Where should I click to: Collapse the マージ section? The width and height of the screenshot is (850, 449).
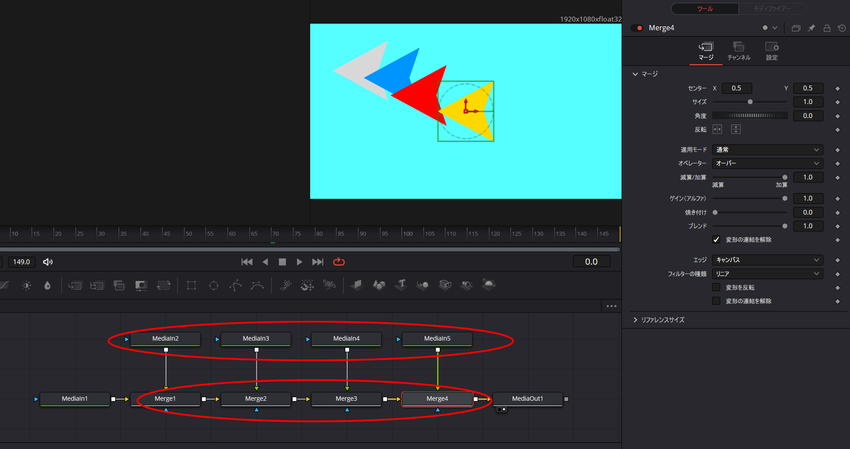(x=635, y=74)
